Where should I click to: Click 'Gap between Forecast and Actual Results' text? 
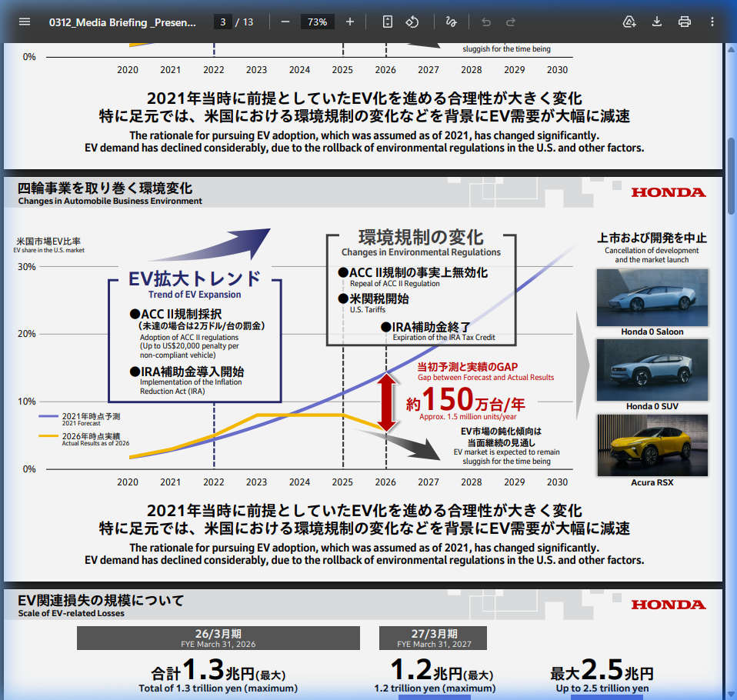(x=486, y=377)
